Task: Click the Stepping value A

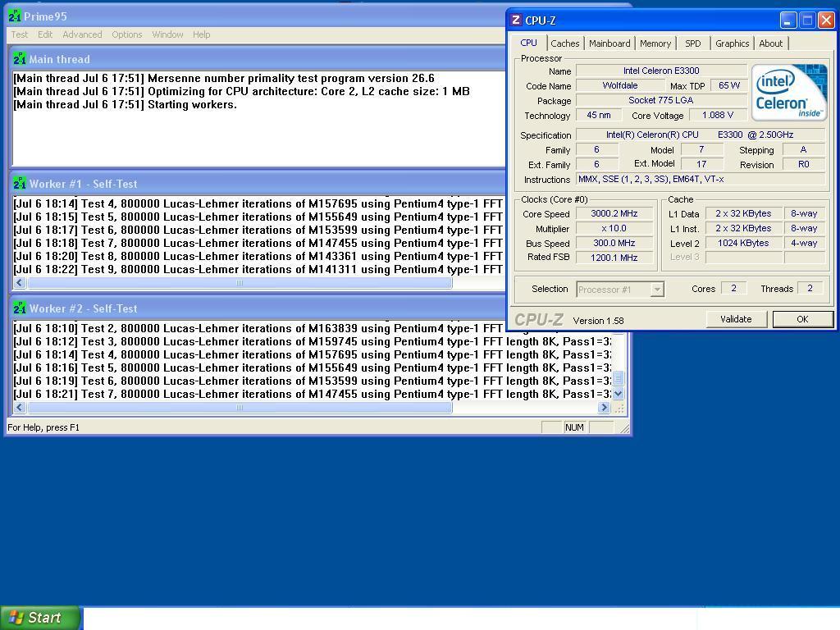Action: click(804, 150)
